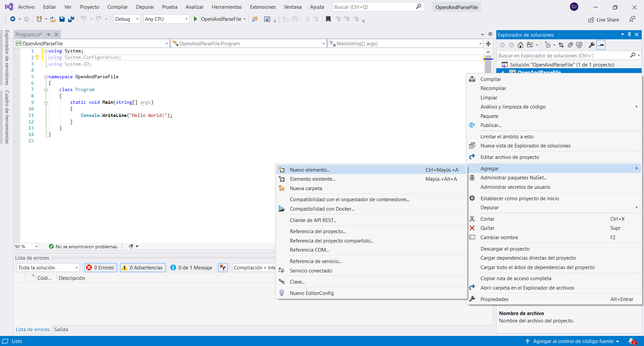Choose Administrar paquetes NuGet... in context menu

(513, 178)
